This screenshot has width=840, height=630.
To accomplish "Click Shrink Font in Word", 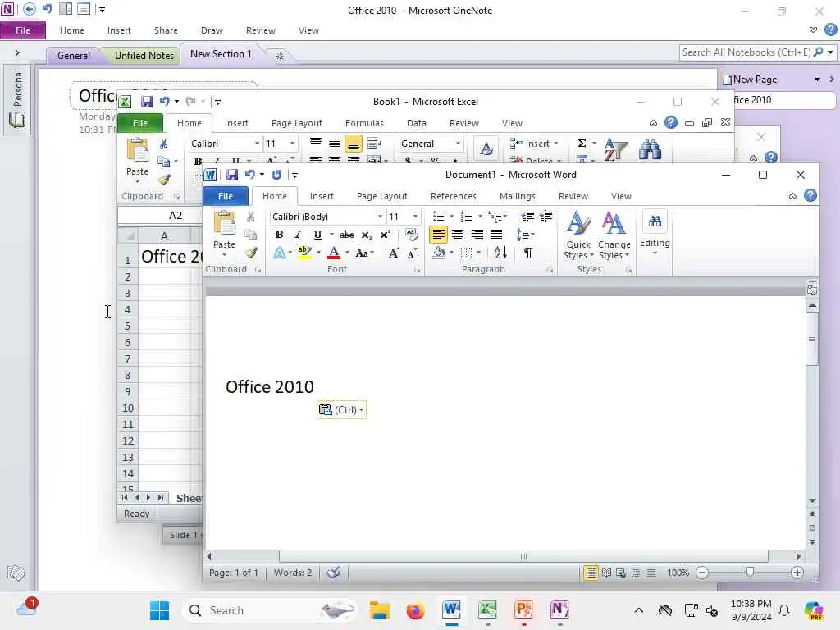I will [x=412, y=253].
